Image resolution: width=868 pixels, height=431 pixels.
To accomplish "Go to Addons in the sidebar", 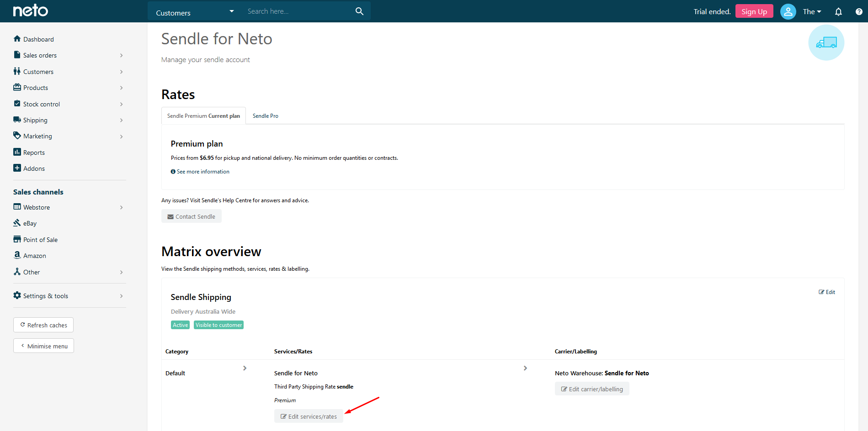I will coord(34,168).
